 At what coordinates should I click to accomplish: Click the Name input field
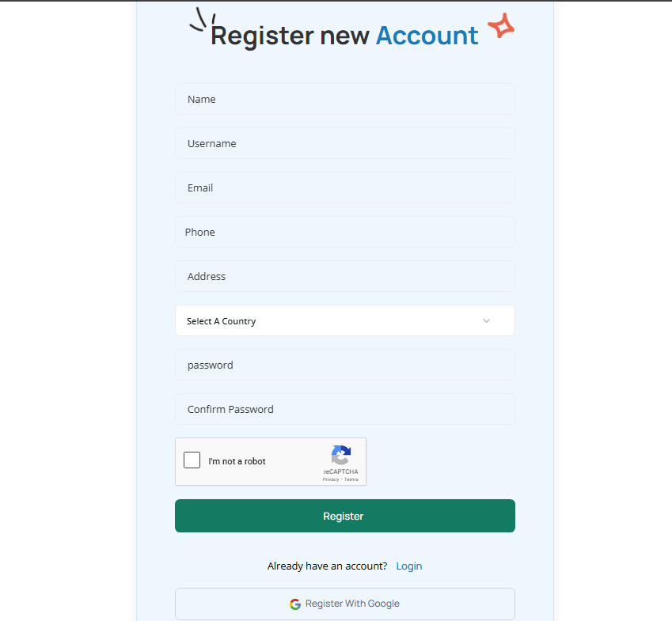click(344, 99)
